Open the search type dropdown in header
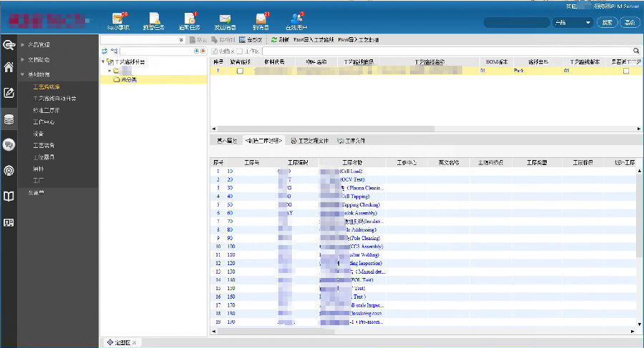Screen dimensions: 644x348 click(572, 23)
